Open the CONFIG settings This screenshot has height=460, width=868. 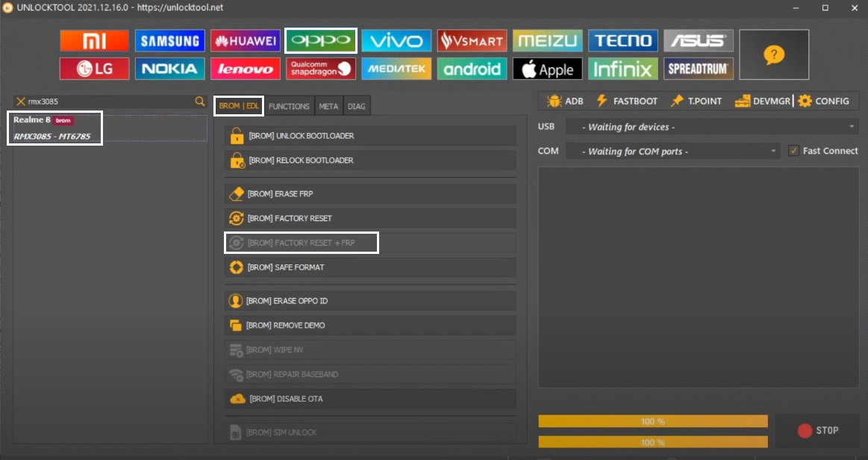(824, 101)
